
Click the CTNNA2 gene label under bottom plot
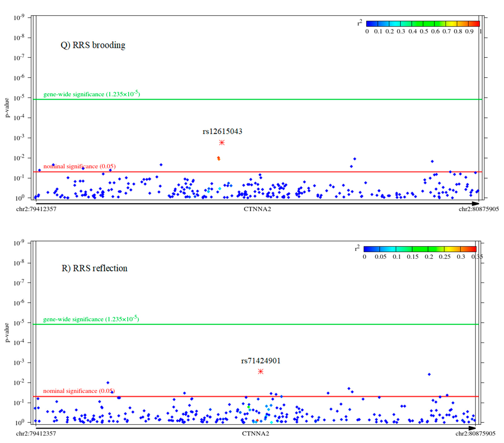[x=255, y=434]
